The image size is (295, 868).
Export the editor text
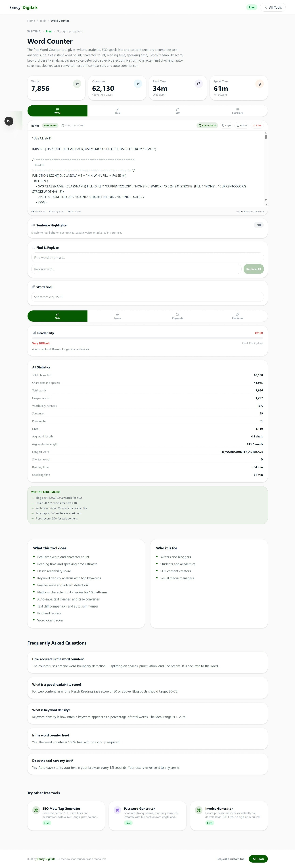coord(242,125)
